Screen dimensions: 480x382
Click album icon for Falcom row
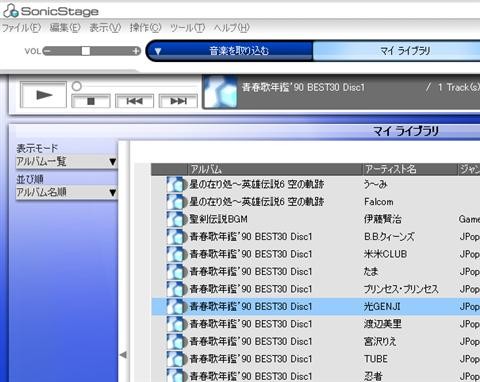tap(175, 202)
